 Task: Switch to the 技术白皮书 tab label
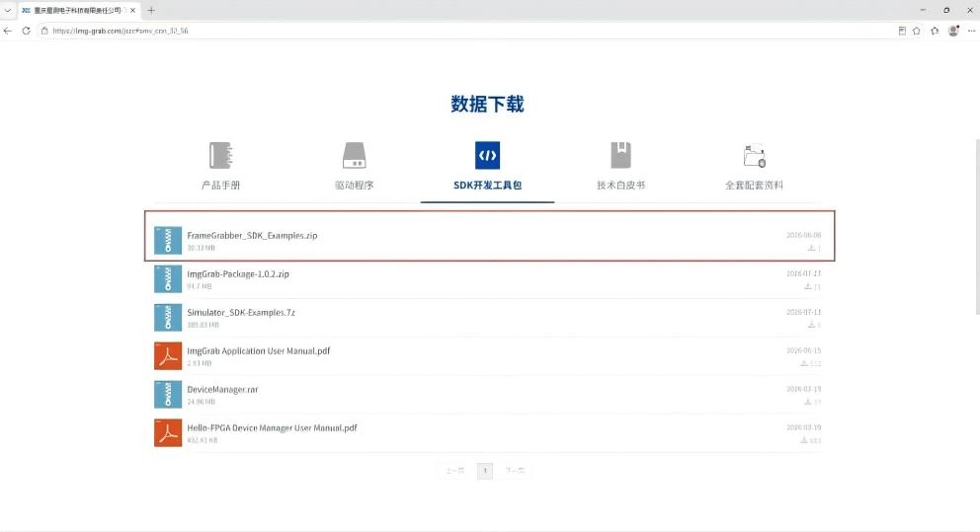pos(620,185)
